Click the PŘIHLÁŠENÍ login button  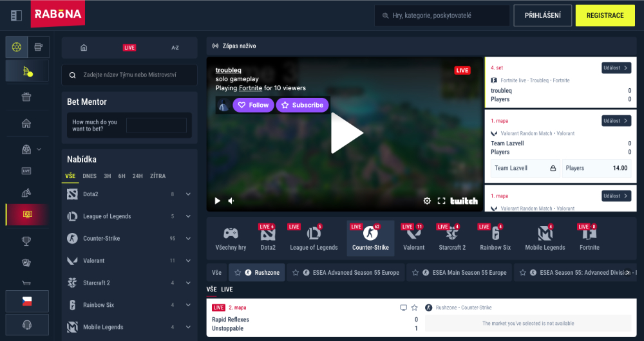[x=542, y=15]
